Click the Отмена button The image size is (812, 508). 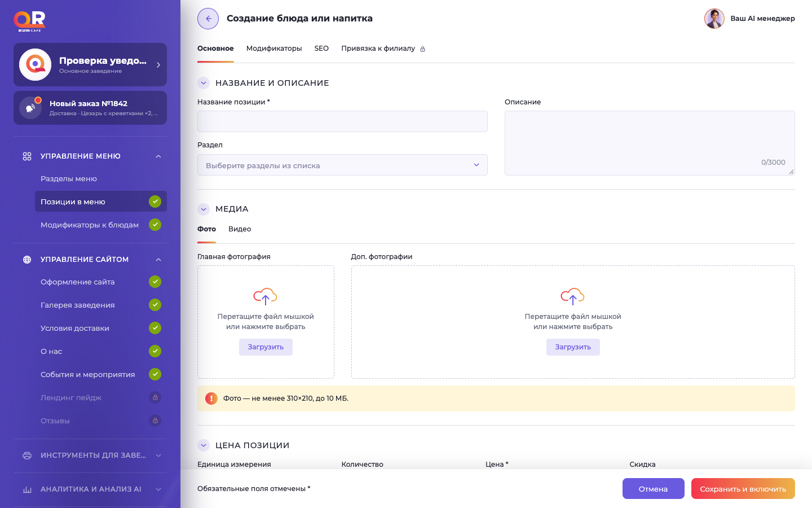pyautogui.click(x=653, y=489)
